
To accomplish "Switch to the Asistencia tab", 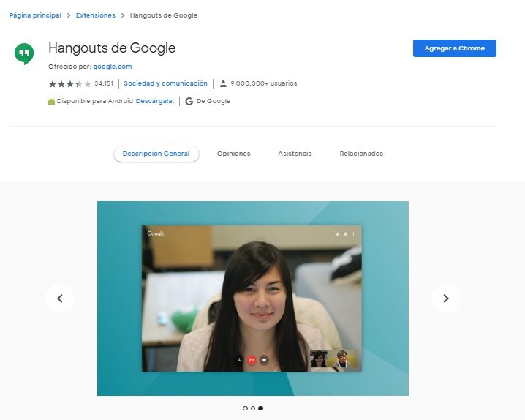I will 295,154.
